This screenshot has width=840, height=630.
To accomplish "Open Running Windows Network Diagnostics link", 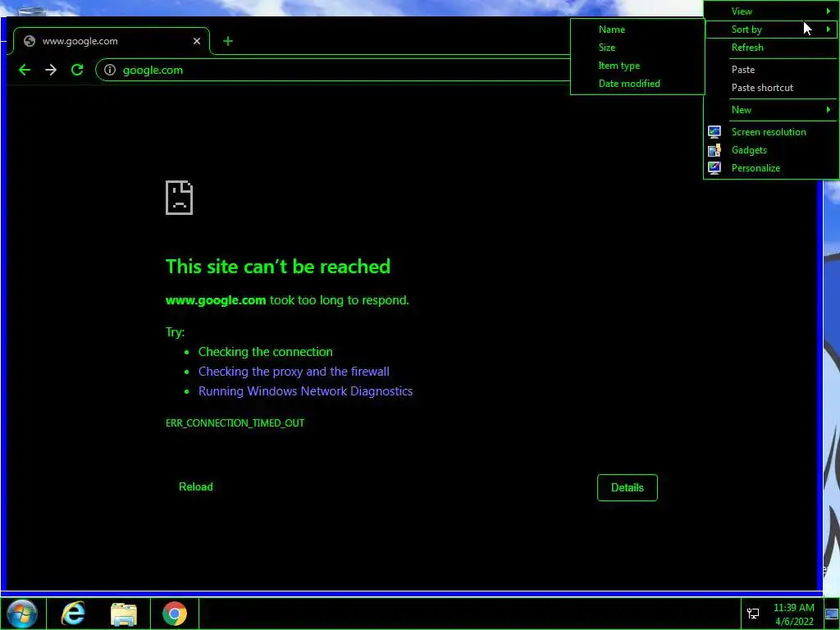I will [x=305, y=391].
